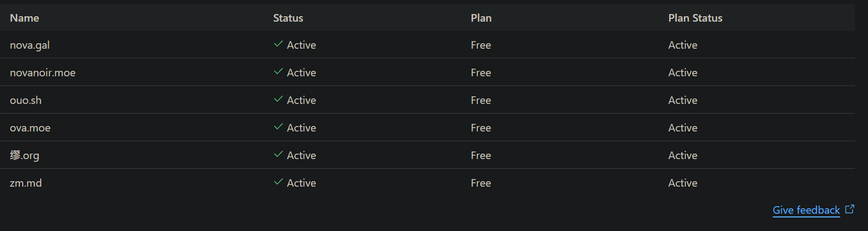This screenshot has height=231, width=868.
Task: Open the 缪.org domain
Action: pos(24,156)
